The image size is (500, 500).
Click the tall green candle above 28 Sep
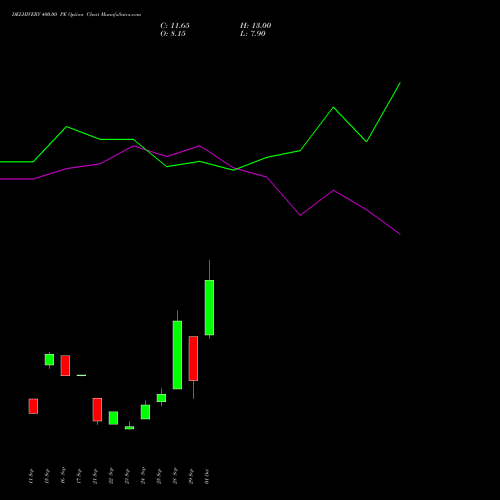coord(177,355)
